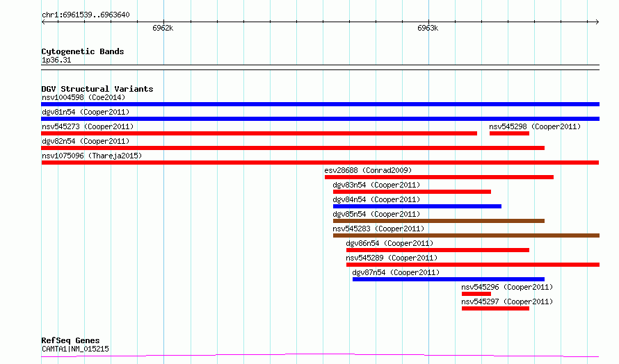
Task: Select the 1p36.31 band label
Action: coord(56,60)
